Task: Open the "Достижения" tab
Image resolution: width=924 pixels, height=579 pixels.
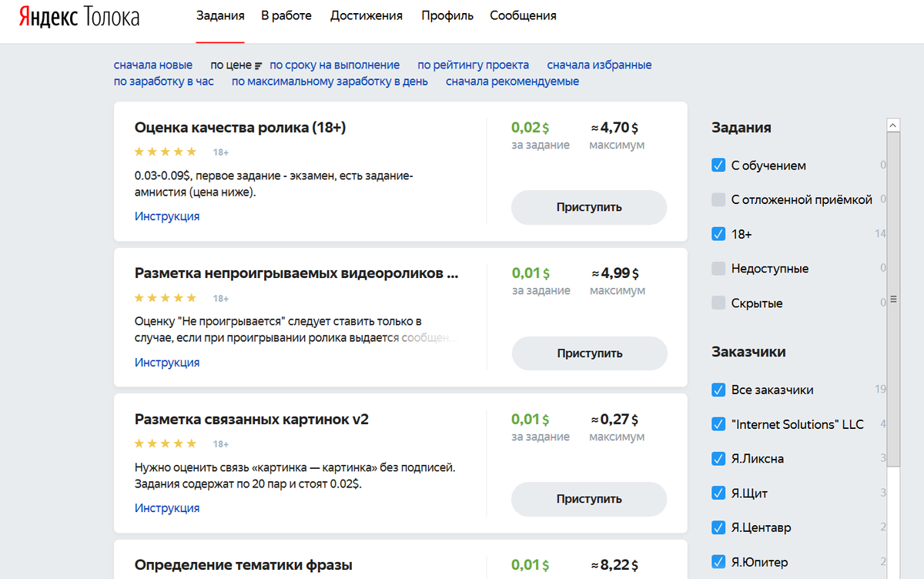Action: (x=367, y=15)
